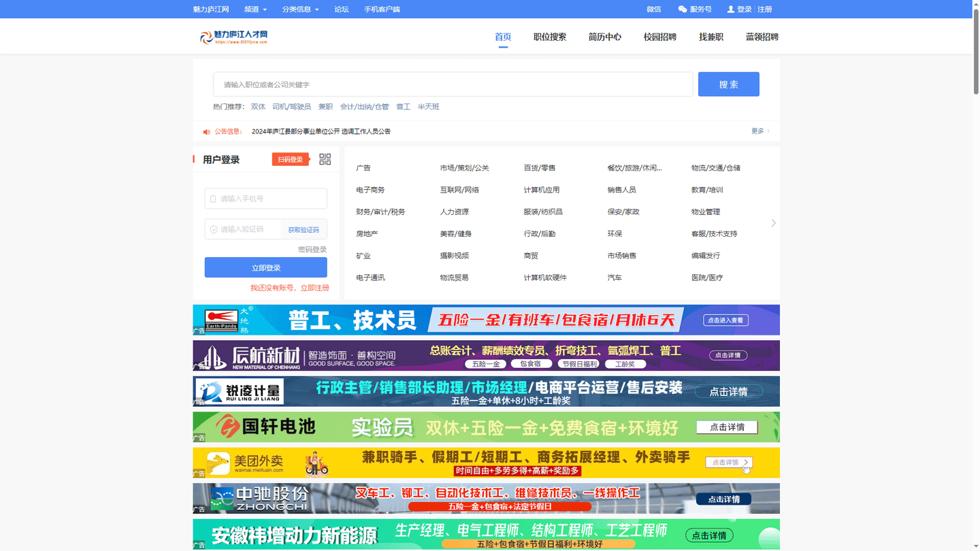Open the 百货/零售 category
Viewport: 980px width, 551px height.
(540, 168)
